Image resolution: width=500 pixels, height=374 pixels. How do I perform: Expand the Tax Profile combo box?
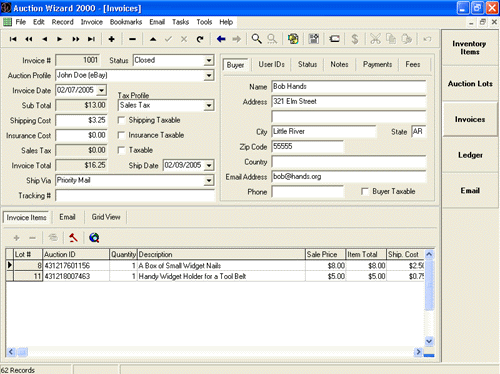click(x=209, y=106)
